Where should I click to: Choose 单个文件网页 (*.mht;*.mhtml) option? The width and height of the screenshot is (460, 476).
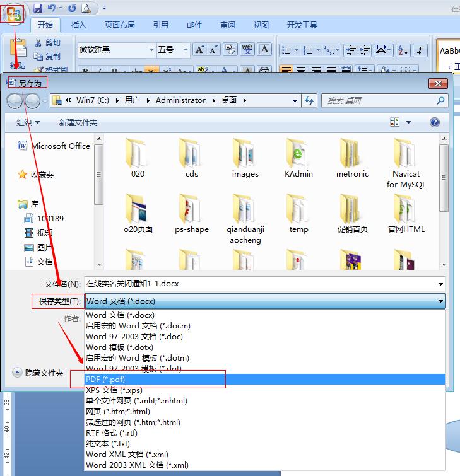264,401
